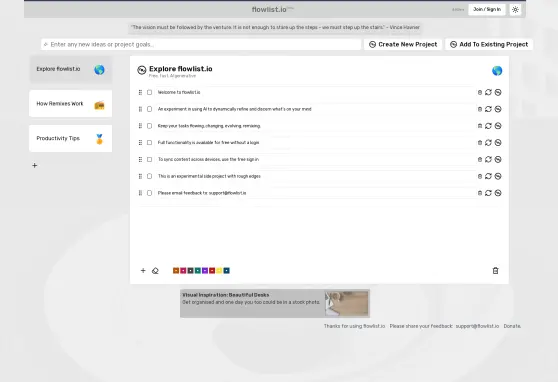Delete the 'Welcome to flowlist.io' task via trash icon
The height and width of the screenshot is (382, 558).
click(x=480, y=92)
